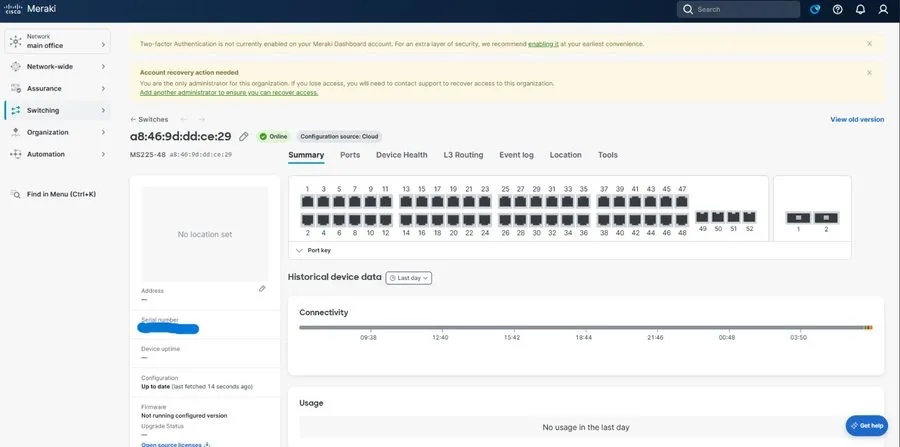
Task: Click the Organization sidebar icon
Action: click(15, 133)
